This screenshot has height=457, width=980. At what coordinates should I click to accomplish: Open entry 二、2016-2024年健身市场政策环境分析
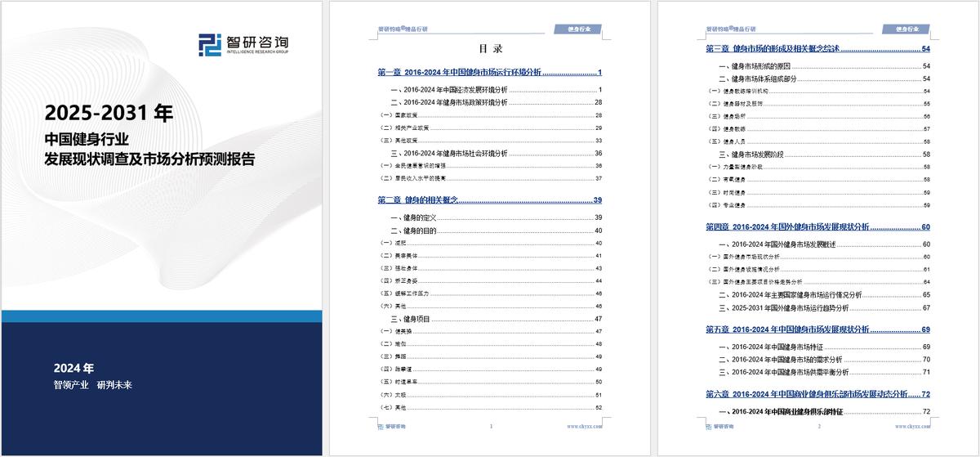497,102
